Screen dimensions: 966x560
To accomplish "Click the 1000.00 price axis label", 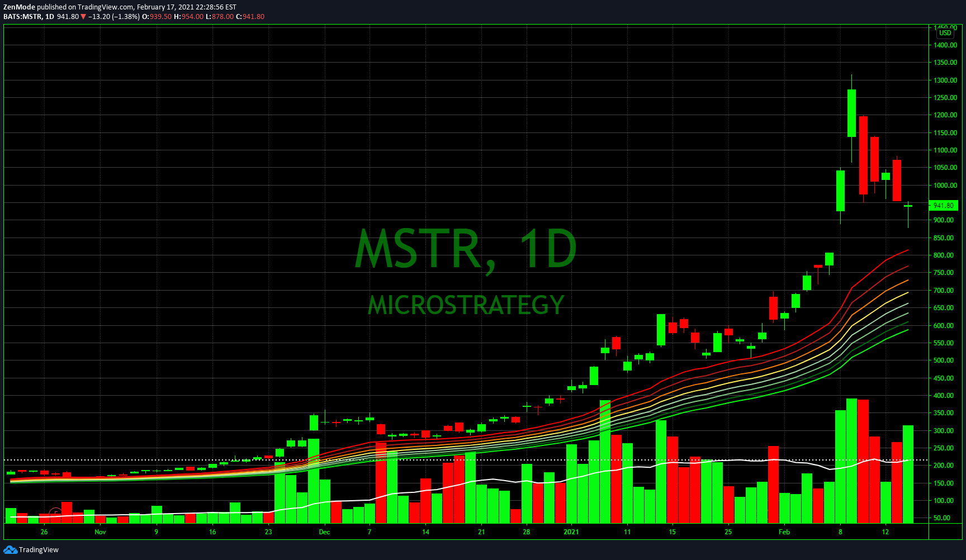I will tap(945, 186).
